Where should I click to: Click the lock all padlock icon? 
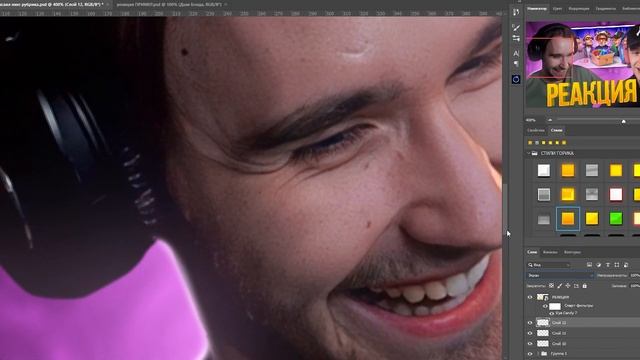coord(584,286)
